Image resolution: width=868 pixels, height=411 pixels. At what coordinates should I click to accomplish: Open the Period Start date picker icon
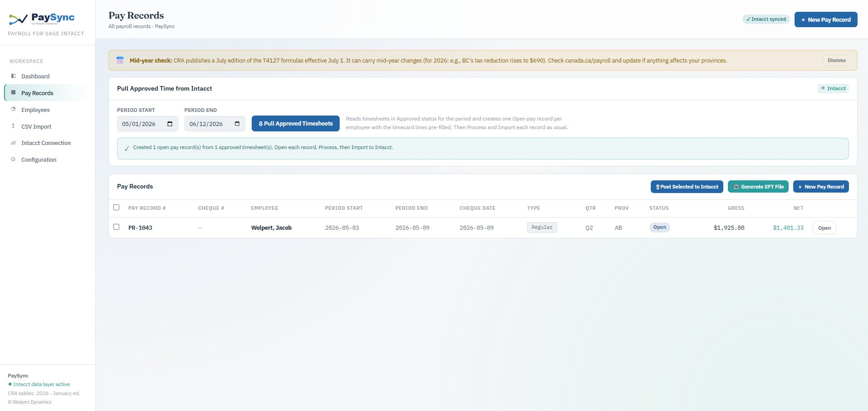(170, 124)
